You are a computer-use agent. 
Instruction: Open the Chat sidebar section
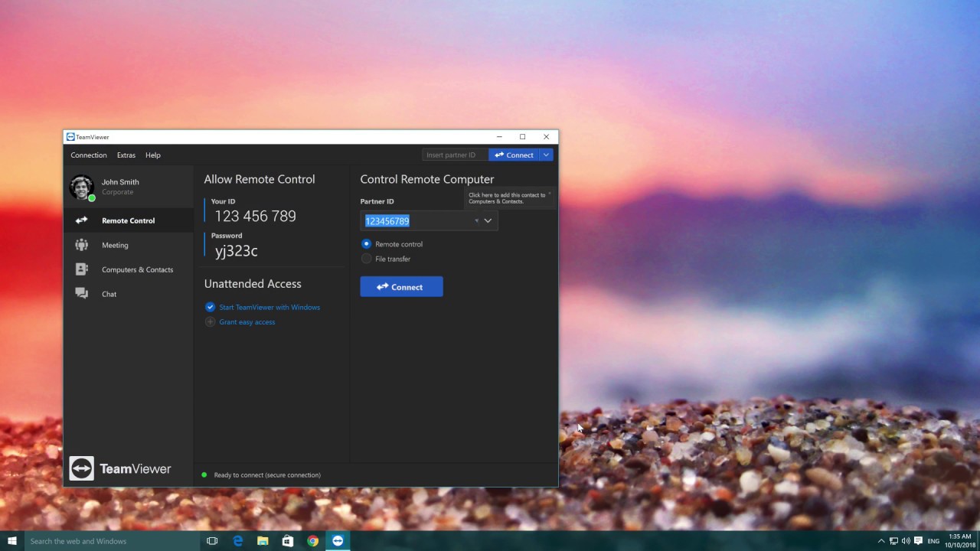click(128, 294)
